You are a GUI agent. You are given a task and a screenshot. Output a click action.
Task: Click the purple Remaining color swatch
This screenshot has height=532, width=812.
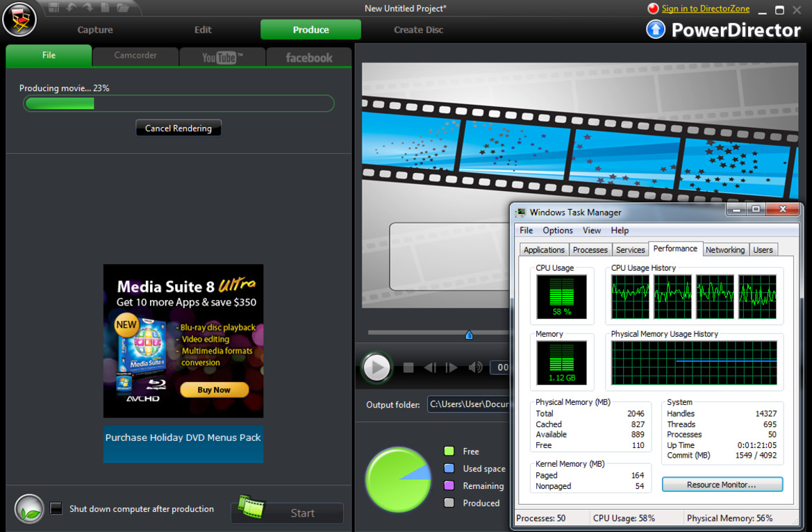[x=449, y=485]
